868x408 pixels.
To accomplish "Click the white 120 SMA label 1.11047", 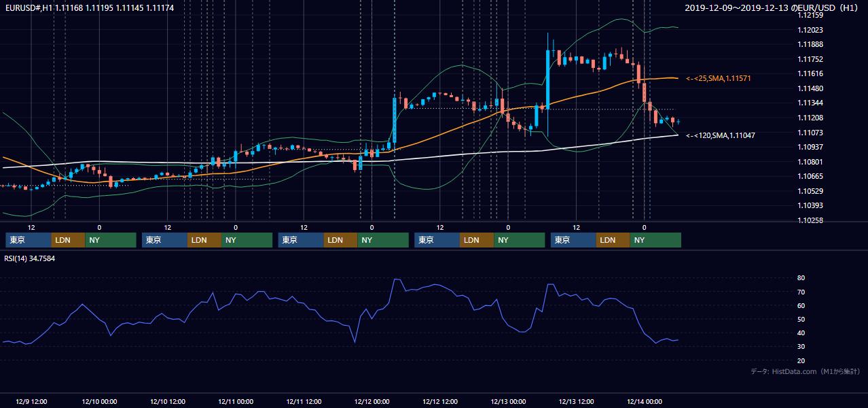I will tap(720, 136).
